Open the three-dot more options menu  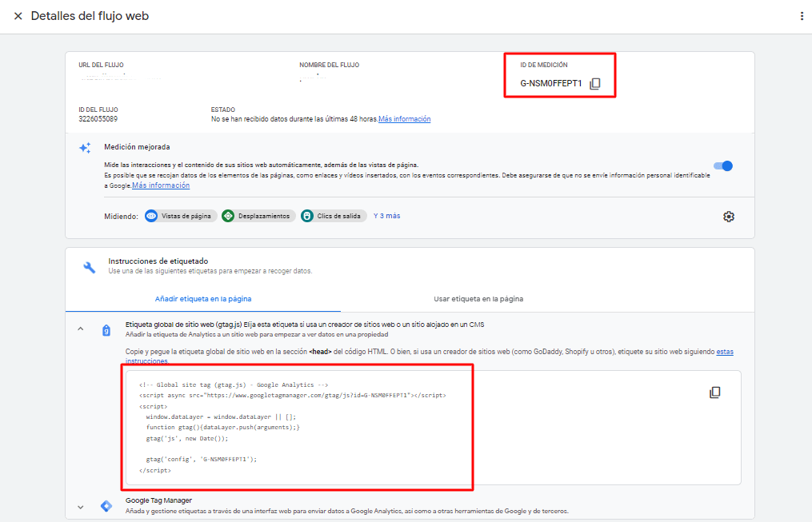[x=802, y=16]
